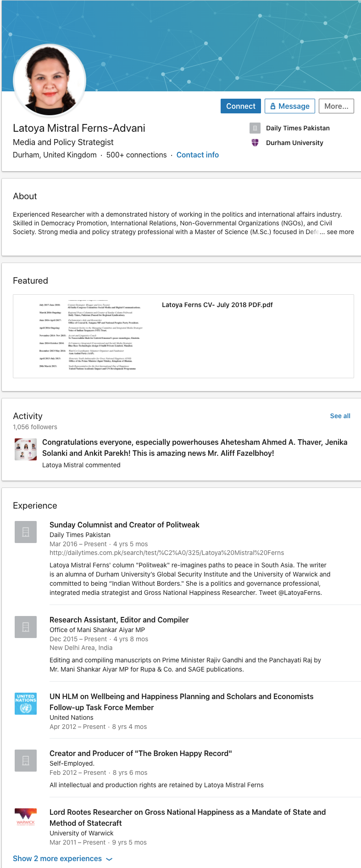Open the Congratulations everyone activity post
Image resolution: width=361 pixels, height=868 pixels.
tap(194, 448)
